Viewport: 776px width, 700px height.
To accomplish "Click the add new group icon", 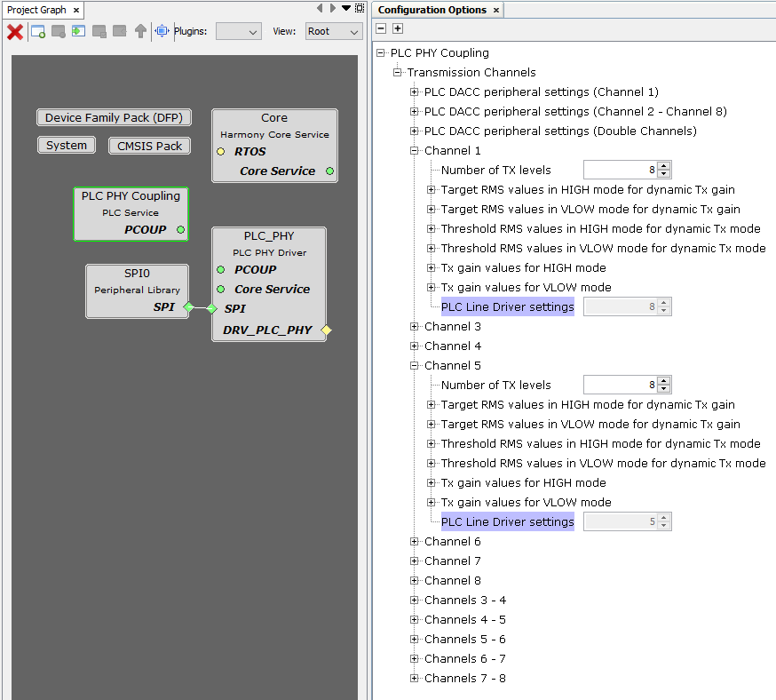I will pyautogui.click(x=38, y=32).
